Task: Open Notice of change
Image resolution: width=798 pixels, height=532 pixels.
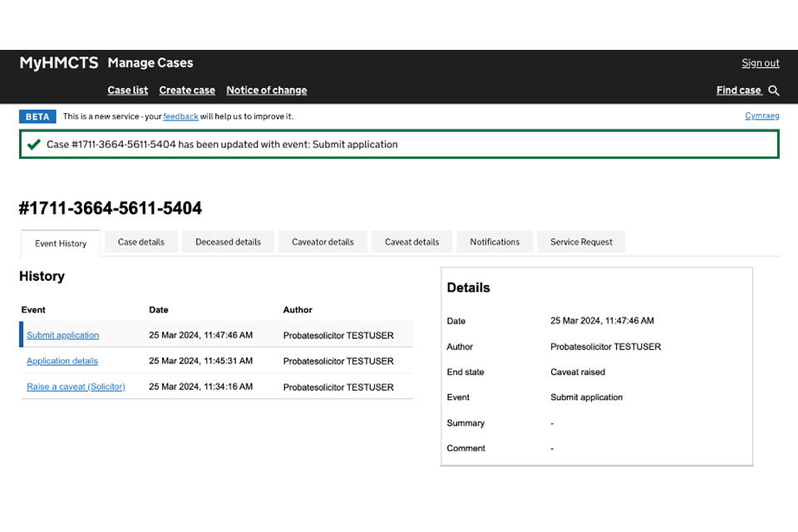Action: [266, 91]
